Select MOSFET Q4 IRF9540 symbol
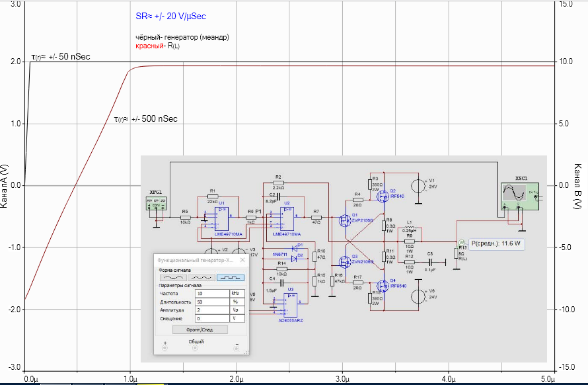The height and width of the screenshot is (385, 588). coord(383,286)
